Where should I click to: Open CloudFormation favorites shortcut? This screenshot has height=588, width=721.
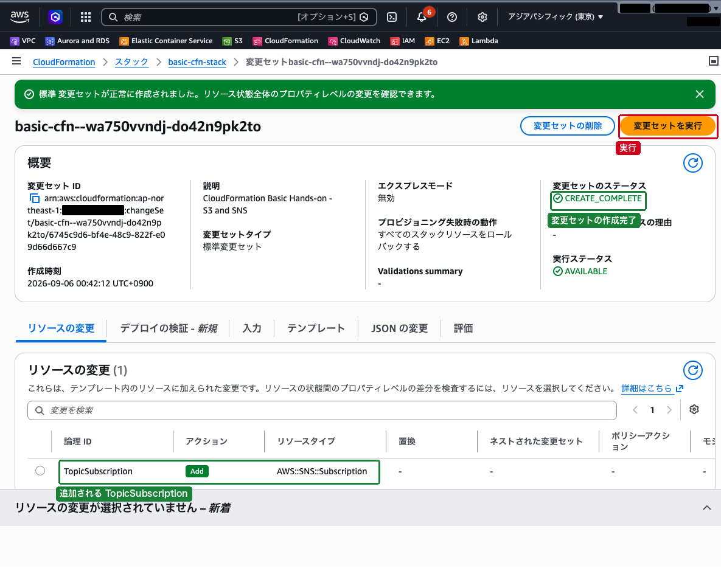point(285,41)
